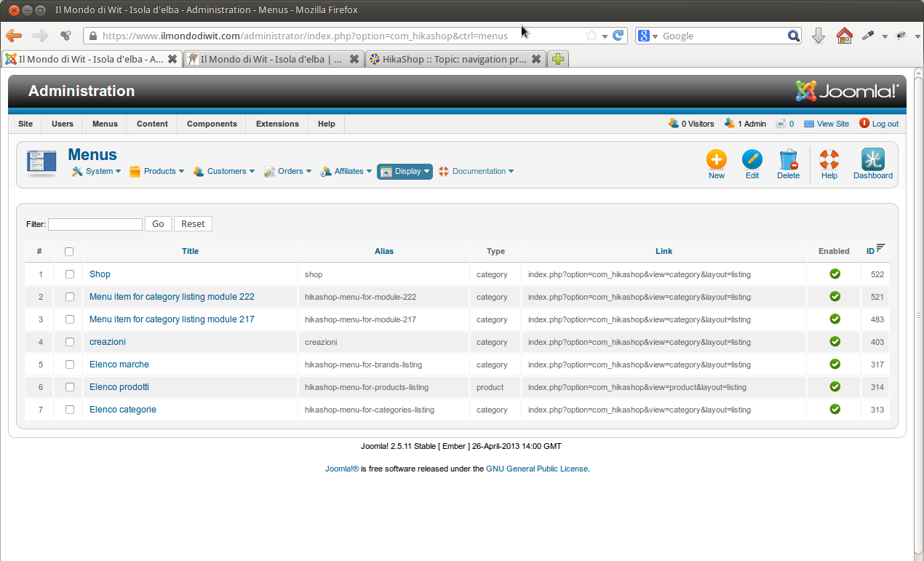Click the Delete trash icon
The height and width of the screenshot is (561, 924).
tap(788, 160)
